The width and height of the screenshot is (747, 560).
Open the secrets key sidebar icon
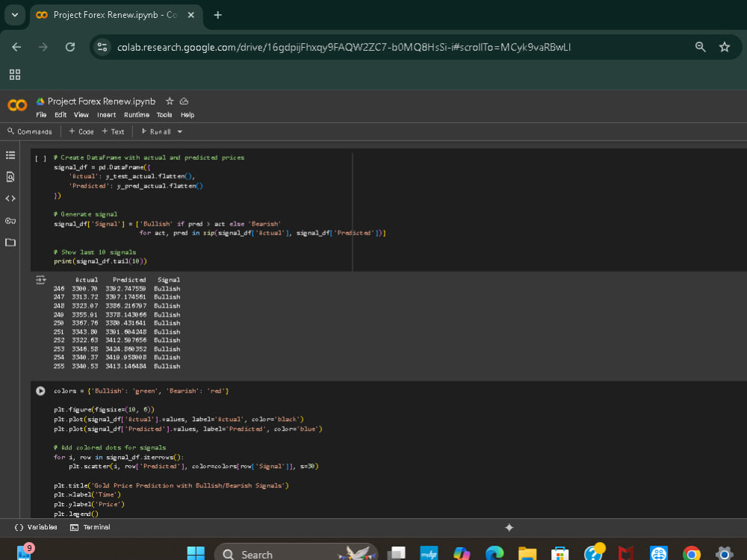(10, 220)
